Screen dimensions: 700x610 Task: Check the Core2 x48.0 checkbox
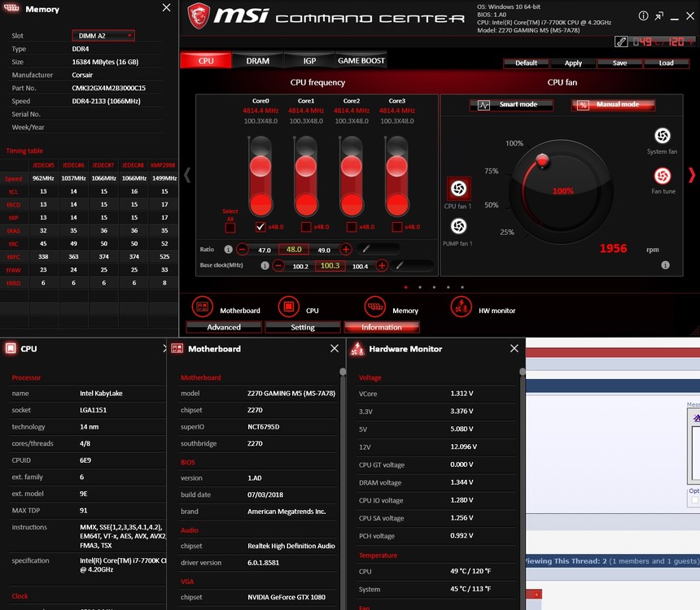352,227
